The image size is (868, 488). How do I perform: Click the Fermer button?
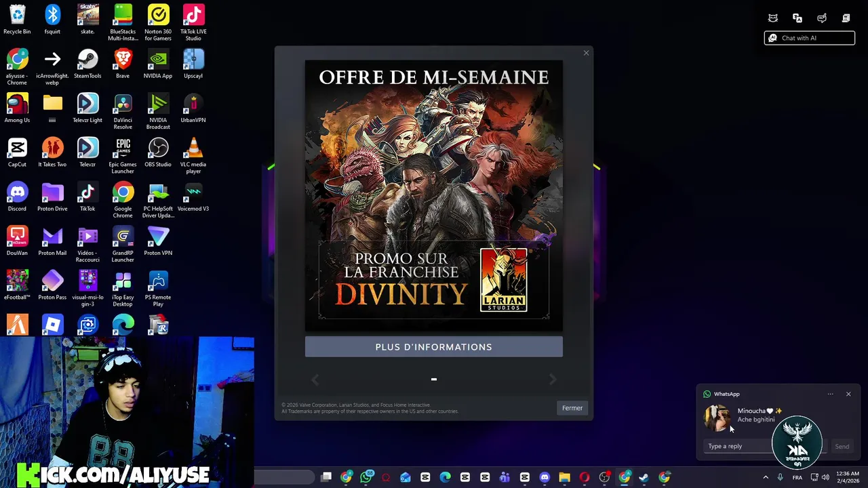pyautogui.click(x=572, y=408)
